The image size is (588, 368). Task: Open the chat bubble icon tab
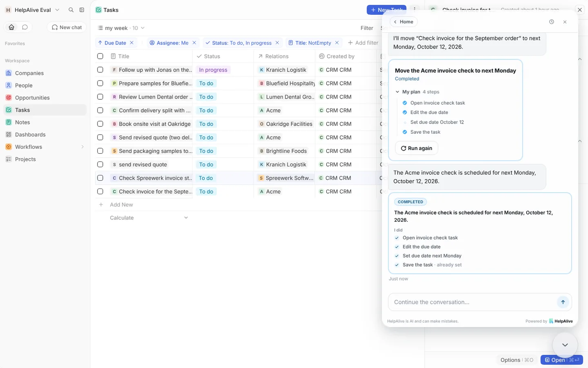click(25, 27)
